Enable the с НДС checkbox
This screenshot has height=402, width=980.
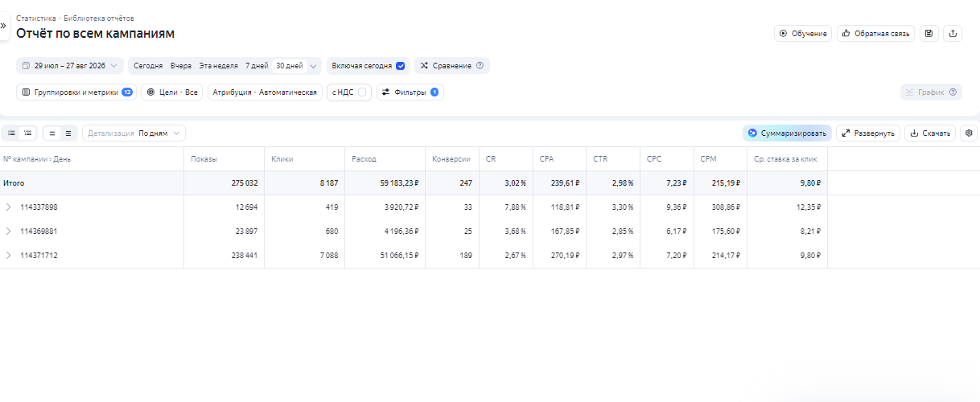(362, 92)
